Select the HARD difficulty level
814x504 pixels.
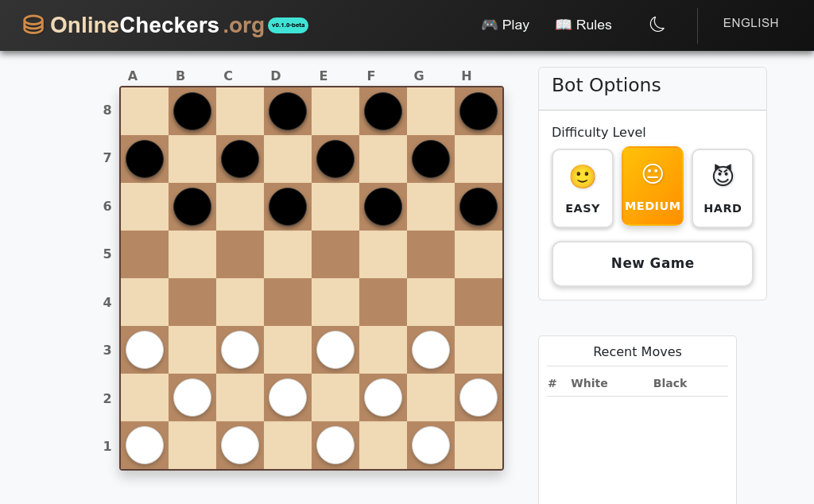(722, 188)
